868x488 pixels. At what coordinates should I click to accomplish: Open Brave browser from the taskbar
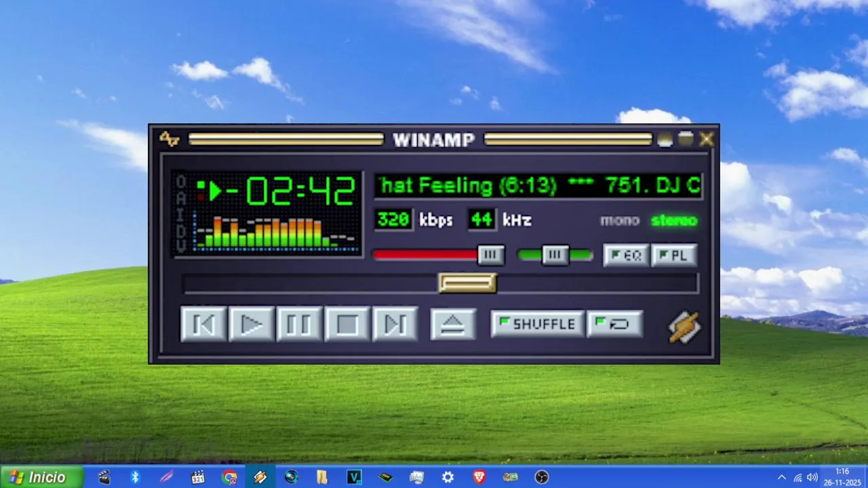coord(479,477)
